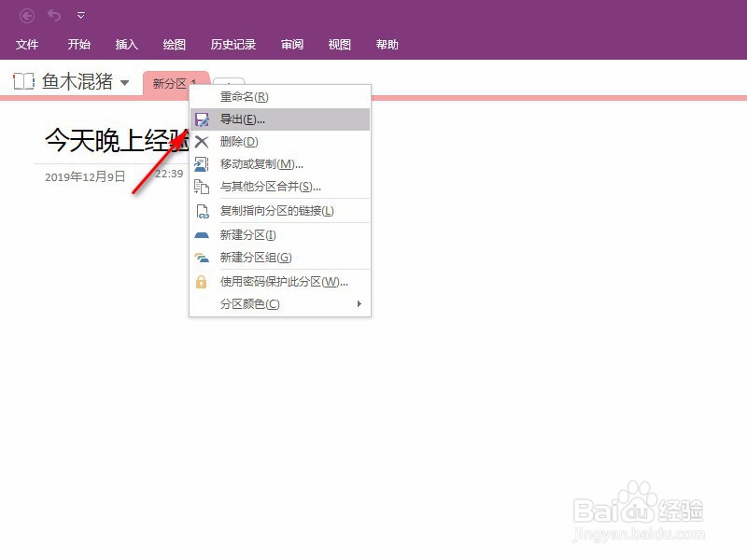
Task: Switch to the 视图 ribbon tab
Action: 340,45
